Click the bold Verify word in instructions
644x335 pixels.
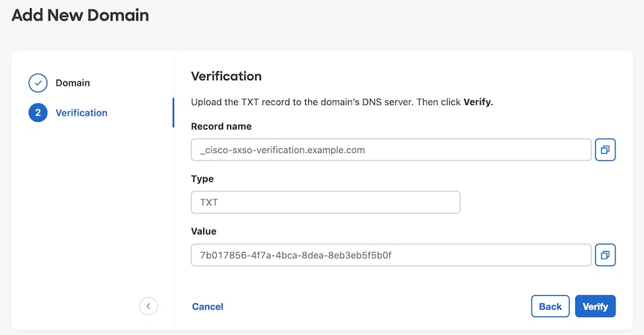coord(478,102)
